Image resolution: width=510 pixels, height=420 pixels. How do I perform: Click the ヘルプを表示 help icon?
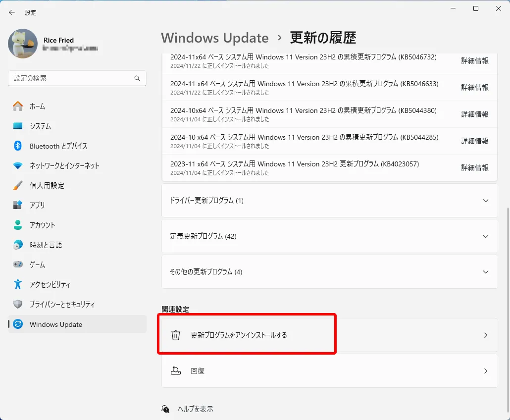(165, 409)
